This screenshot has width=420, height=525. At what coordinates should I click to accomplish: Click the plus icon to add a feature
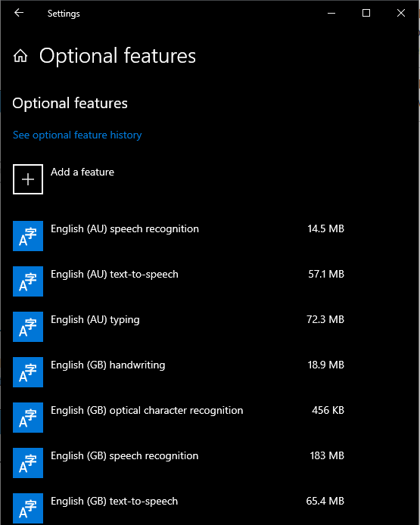28,179
